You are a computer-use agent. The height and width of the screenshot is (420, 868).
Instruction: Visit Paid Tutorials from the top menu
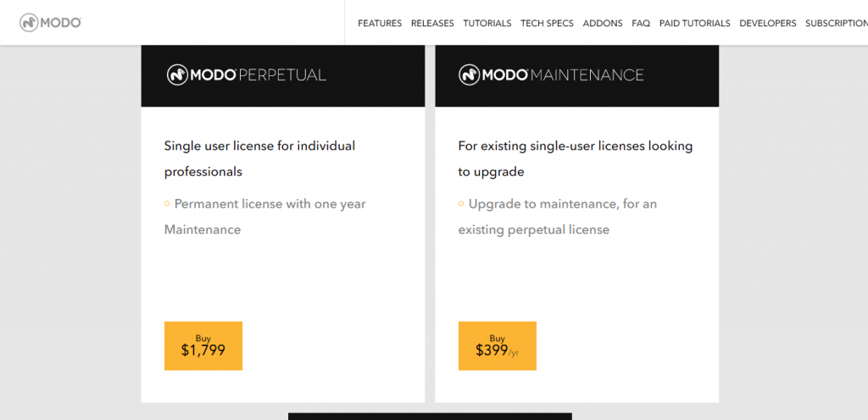tap(694, 24)
